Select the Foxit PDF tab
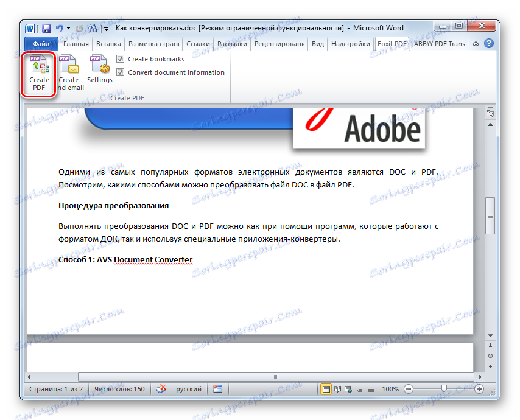Viewport: 520px width, 420px height. tap(392, 44)
